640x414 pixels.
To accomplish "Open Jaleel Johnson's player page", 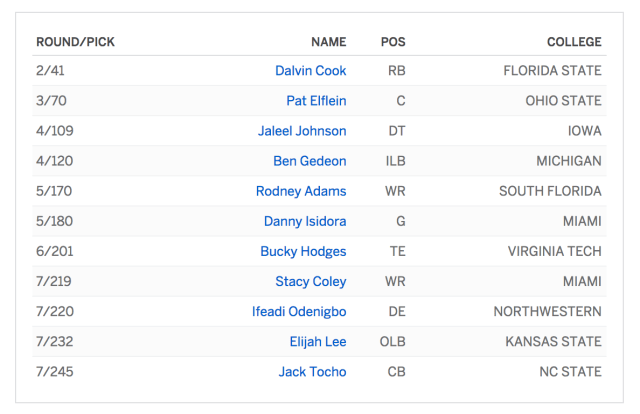I will (x=304, y=131).
